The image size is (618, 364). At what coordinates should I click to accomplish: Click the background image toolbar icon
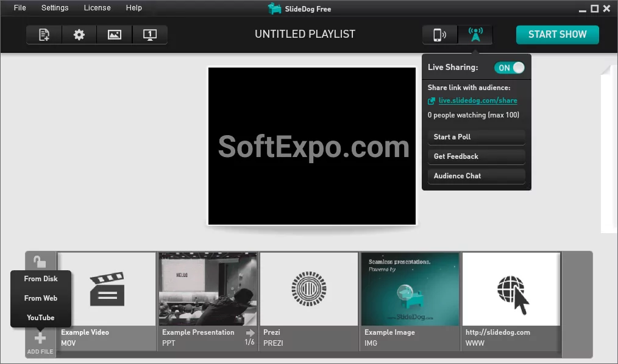[x=115, y=35]
